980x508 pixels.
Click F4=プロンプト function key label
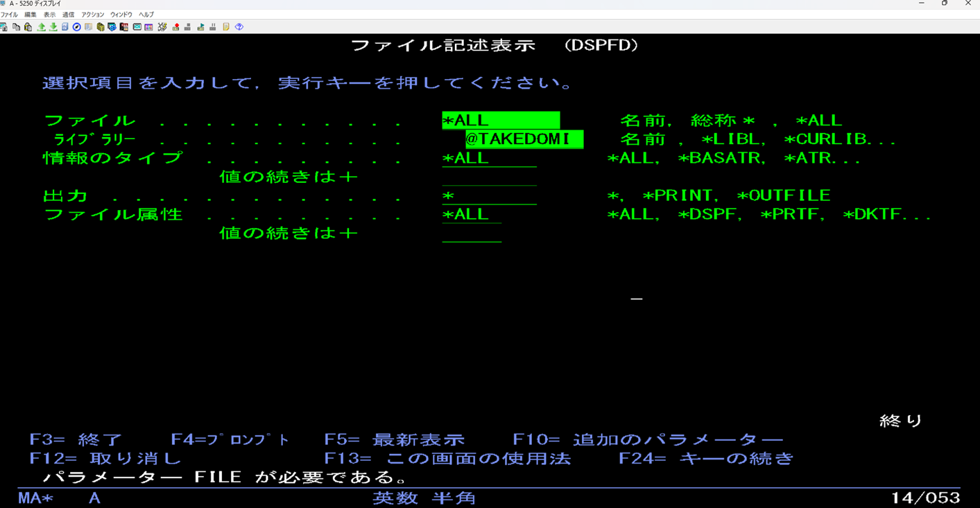coord(230,440)
